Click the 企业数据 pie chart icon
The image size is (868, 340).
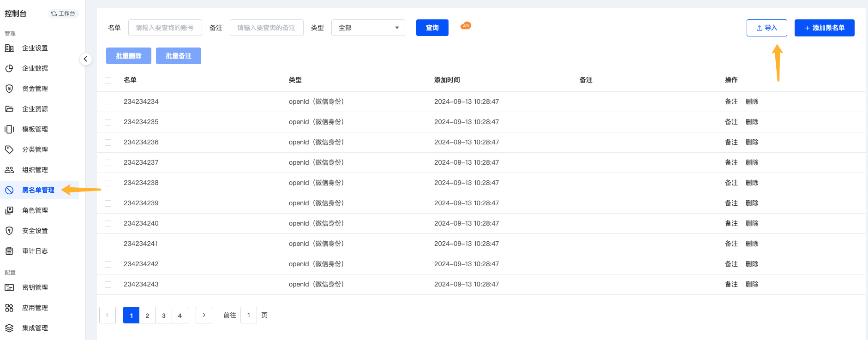pyautogui.click(x=9, y=68)
